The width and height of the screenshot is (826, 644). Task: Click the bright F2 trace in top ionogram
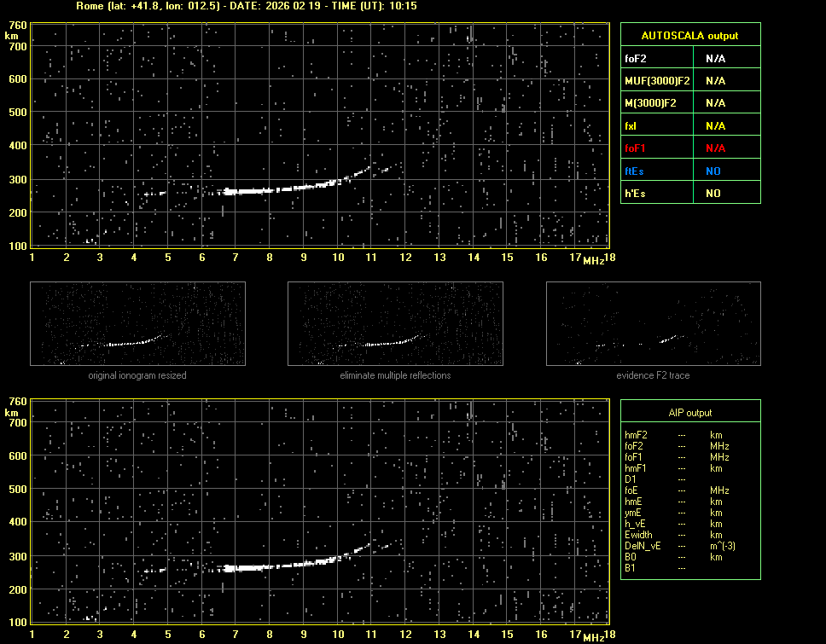pyautogui.click(x=282, y=189)
